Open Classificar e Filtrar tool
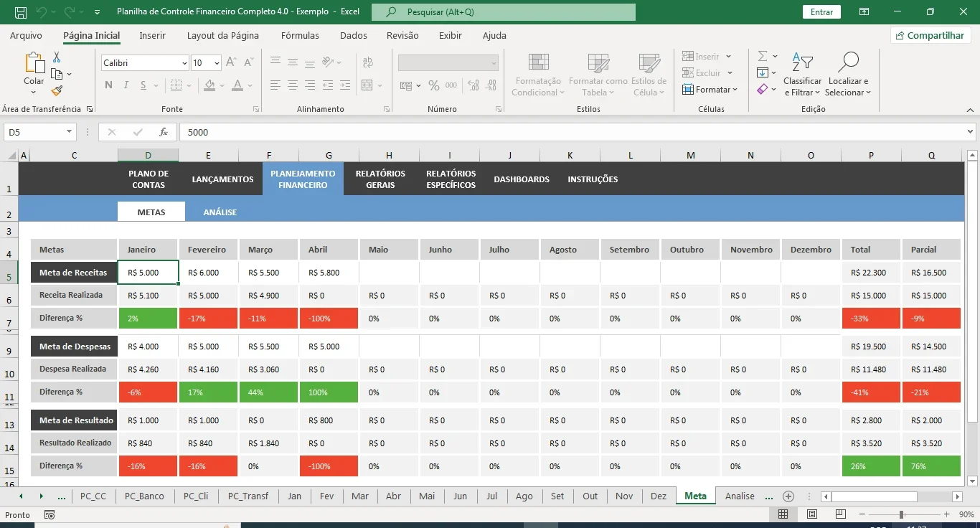This screenshot has height=528, width=980. (802, 75)
